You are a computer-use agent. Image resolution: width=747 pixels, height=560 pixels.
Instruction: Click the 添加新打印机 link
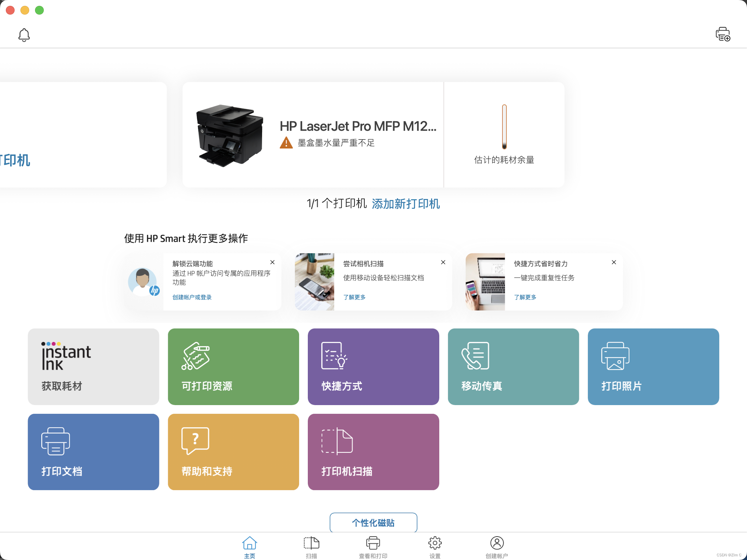click(x=406, y=204)
